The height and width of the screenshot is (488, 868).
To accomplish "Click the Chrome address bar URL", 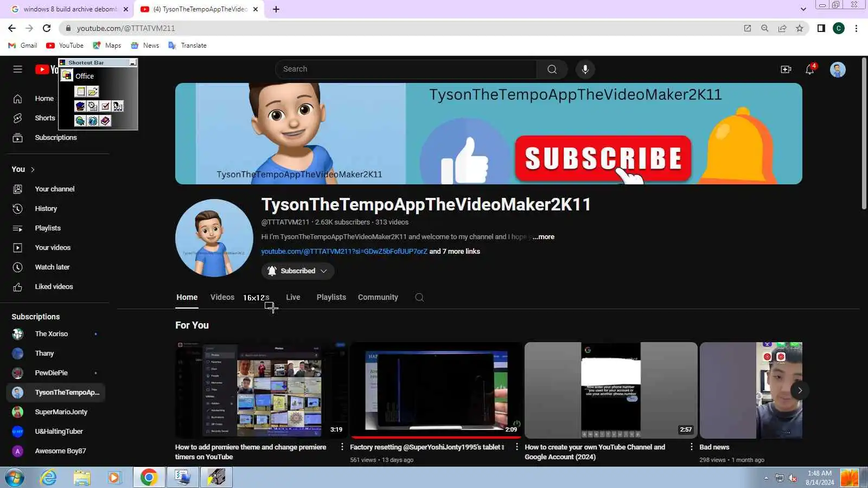I will click(126, 28).
